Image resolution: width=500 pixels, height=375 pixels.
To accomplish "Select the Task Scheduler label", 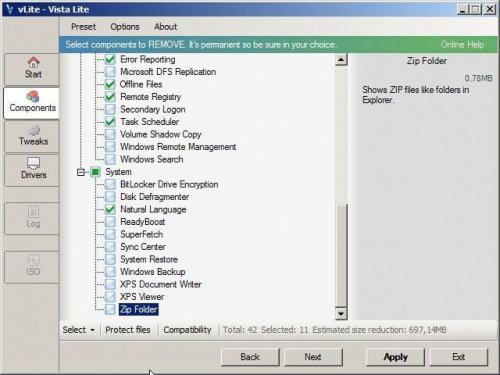I will coord(149,122).
